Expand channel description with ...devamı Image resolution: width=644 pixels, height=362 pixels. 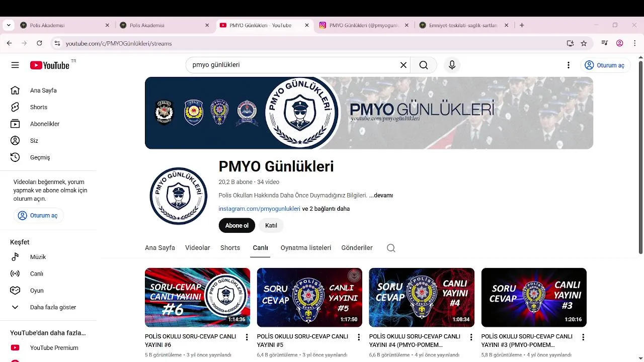point(381,195)
